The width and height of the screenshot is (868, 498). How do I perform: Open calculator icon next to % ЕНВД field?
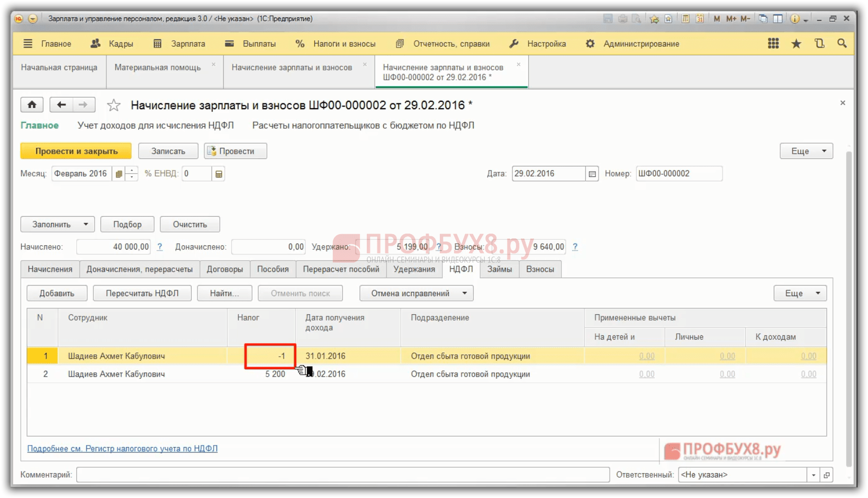pos(219,174)
